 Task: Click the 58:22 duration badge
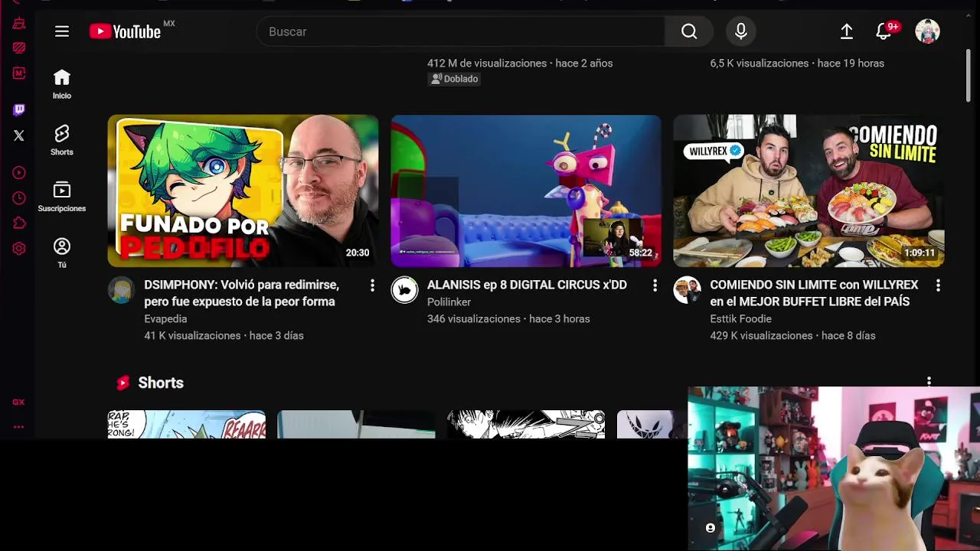tap(641, 253)
